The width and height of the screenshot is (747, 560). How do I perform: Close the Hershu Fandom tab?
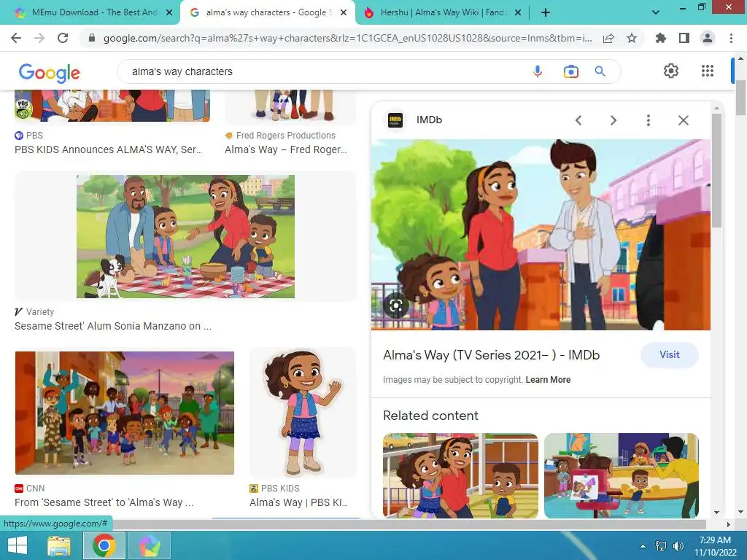pos(518,12)
